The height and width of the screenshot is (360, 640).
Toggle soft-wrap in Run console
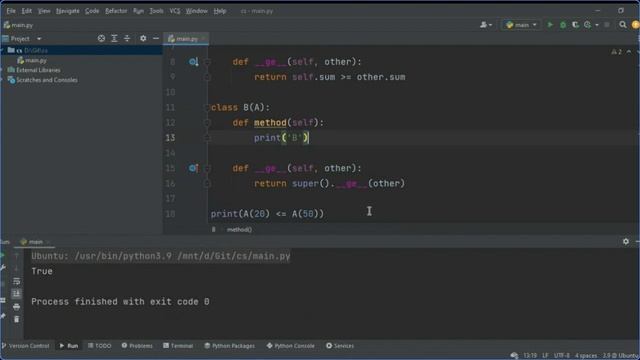pyautogui.click(x=16, y=281)
